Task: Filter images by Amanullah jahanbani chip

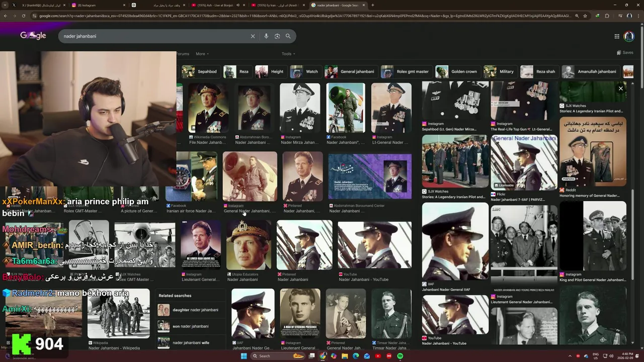Action: (590, 71)
